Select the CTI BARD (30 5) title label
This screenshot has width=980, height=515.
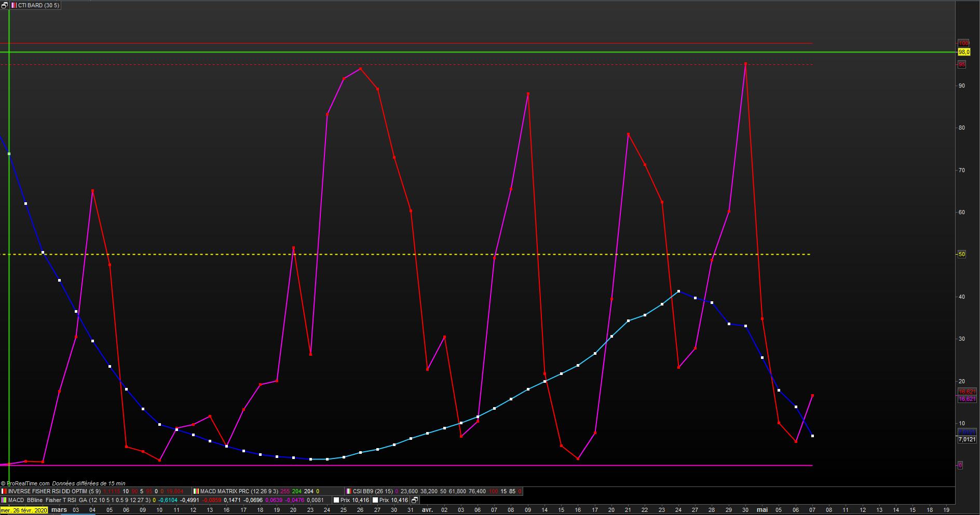tap(39, 5)
